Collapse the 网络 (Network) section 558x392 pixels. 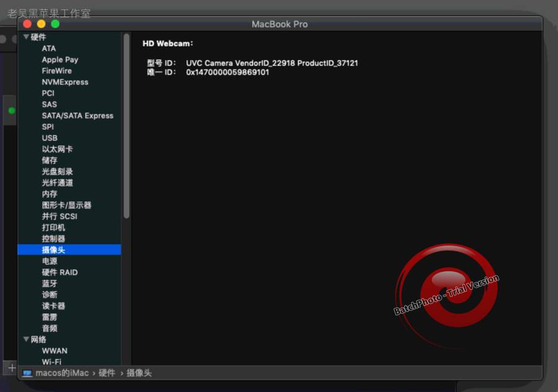pyautogui.click(x=26, y=339)
